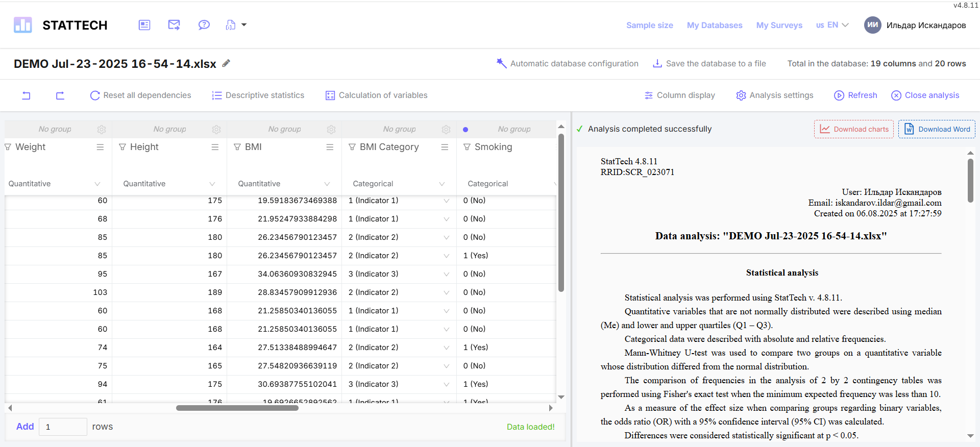Toggle the filter on BMI Category column
Image resolution: width=980 pixels, height=447 pixels.
(x=352, y=147)
